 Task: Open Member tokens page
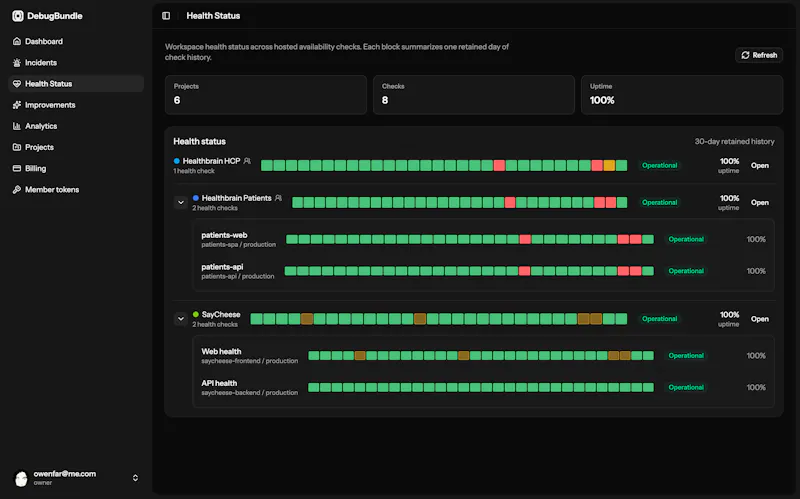pos(76,189)
